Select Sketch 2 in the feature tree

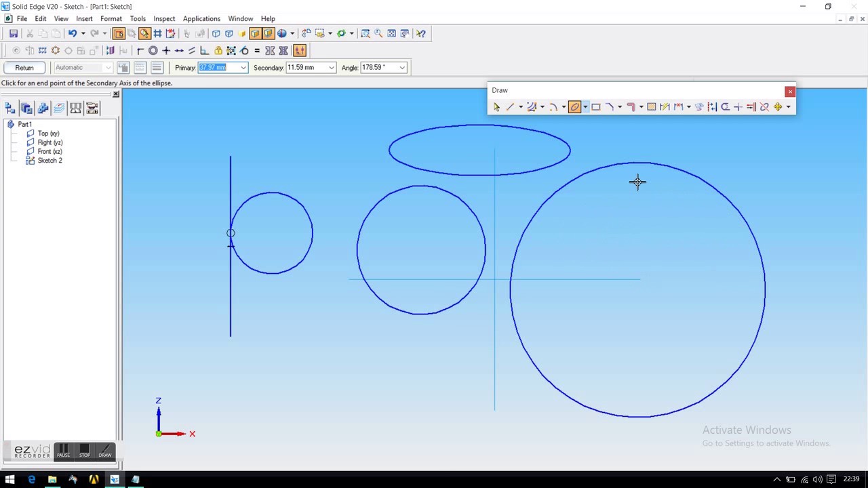(50, 161)
